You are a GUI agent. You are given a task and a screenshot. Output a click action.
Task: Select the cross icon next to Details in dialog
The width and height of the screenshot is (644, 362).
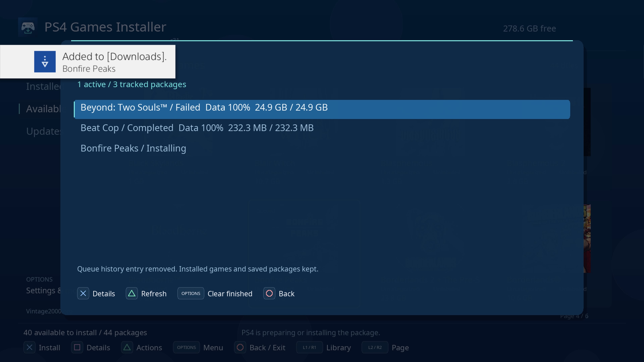point(83,294)
